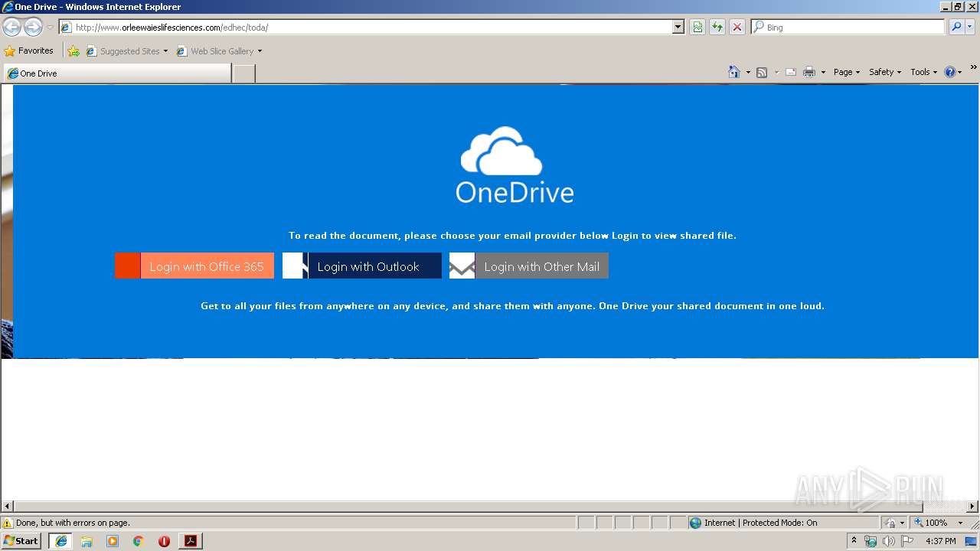980x551 pixels.
Task: Open the Windows Start button
Action: pos(21,541)
